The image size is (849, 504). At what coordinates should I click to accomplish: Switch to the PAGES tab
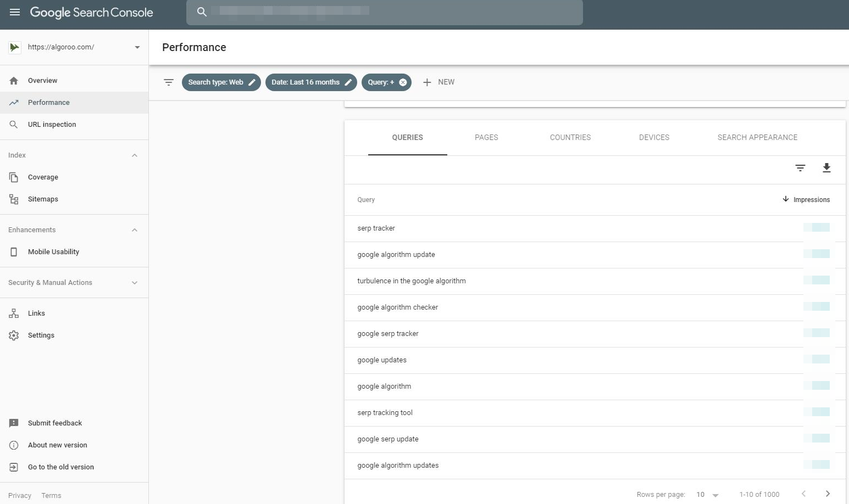(486, 137)
